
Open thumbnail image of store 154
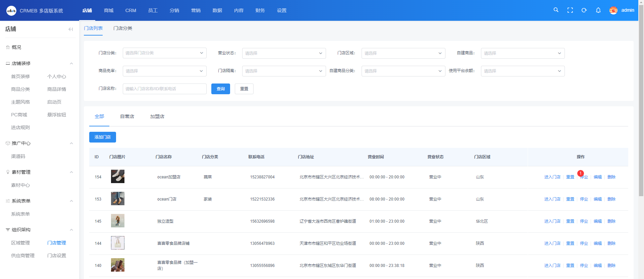point(118,176)
